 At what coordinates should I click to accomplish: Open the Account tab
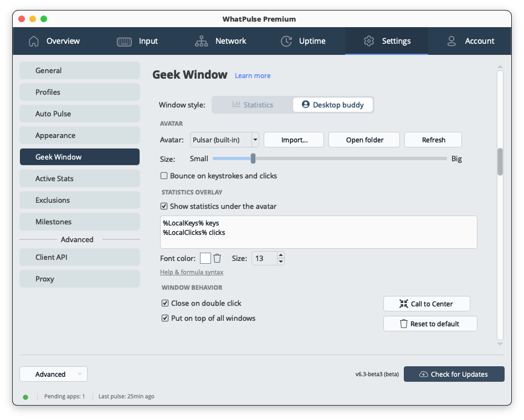470,41
